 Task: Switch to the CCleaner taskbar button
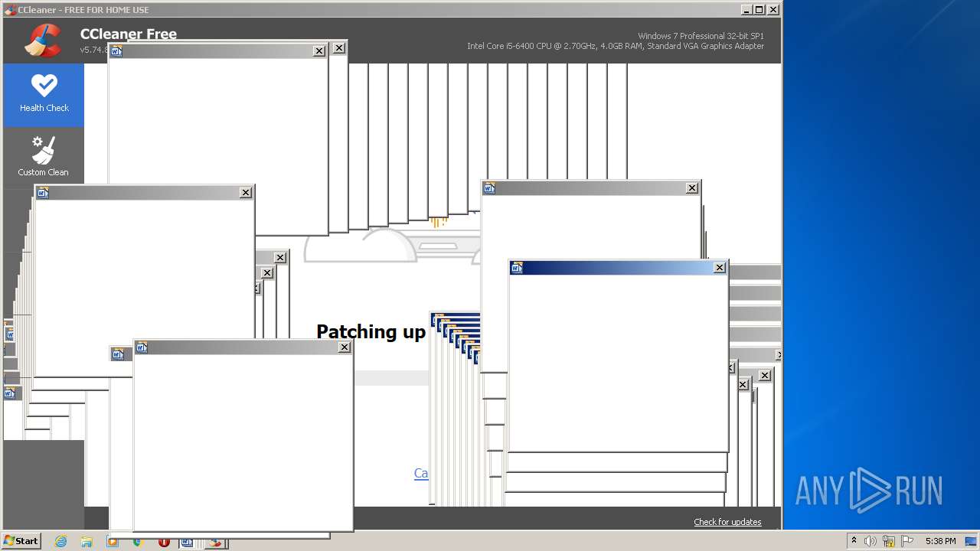215,542
